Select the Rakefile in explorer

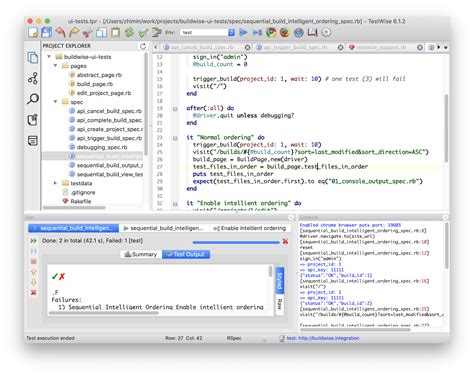pos(80,201)
